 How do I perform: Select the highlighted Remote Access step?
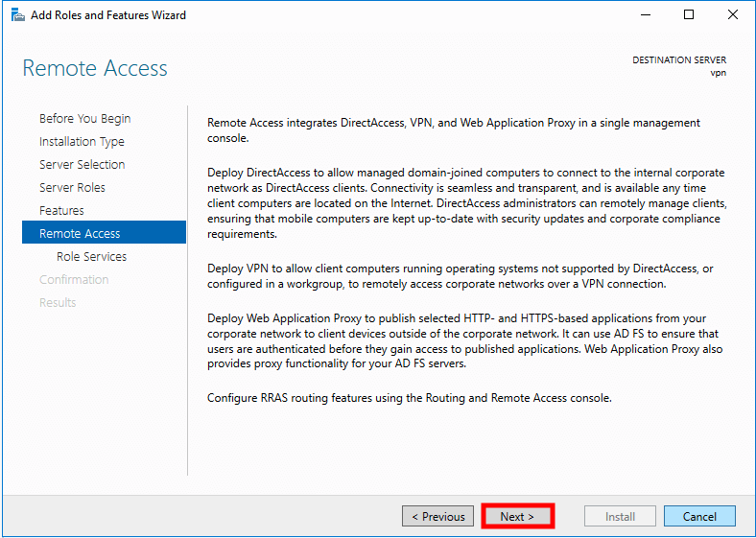coord(80,234)
